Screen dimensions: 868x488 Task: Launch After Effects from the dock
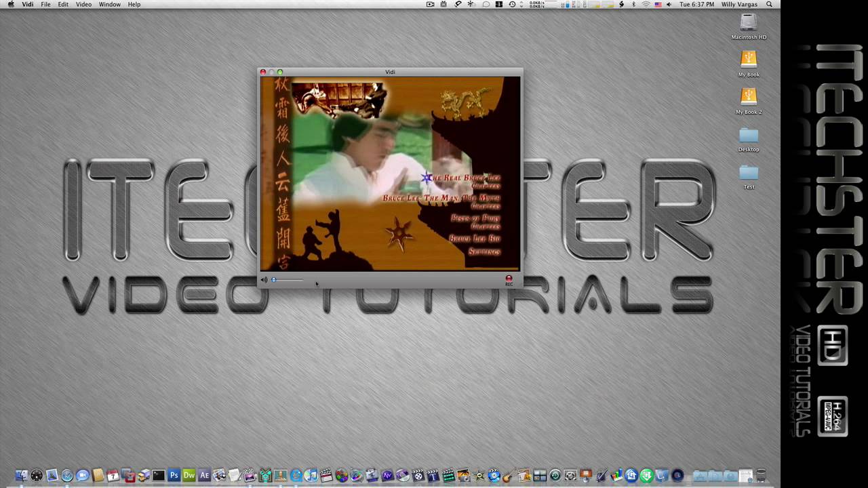(x=204, y=476)
